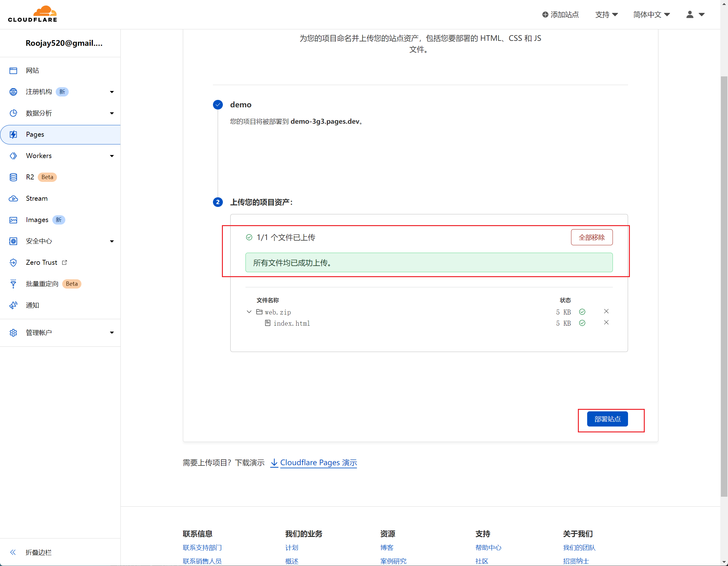
Task: Expand the 管理帐户 section
Action: point(112,332)
